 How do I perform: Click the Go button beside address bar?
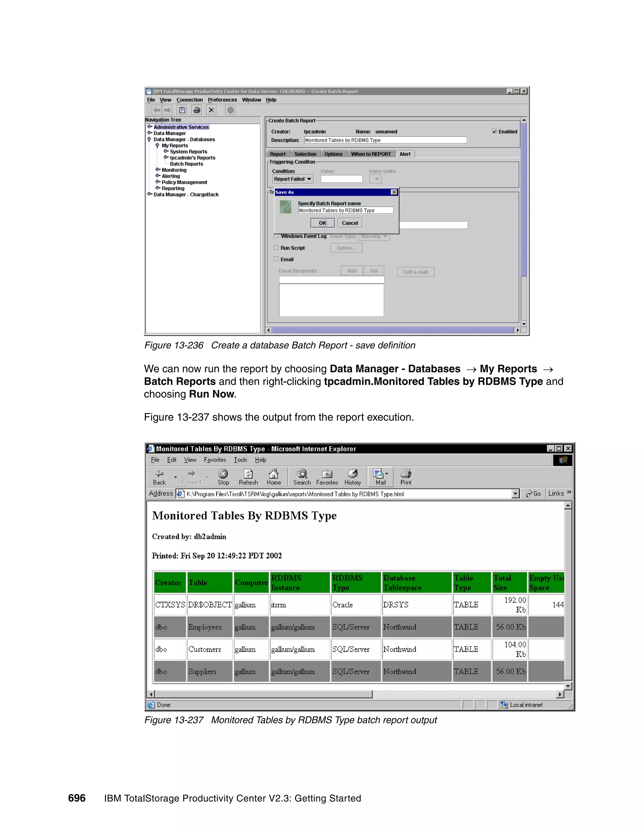coord(533,494)
